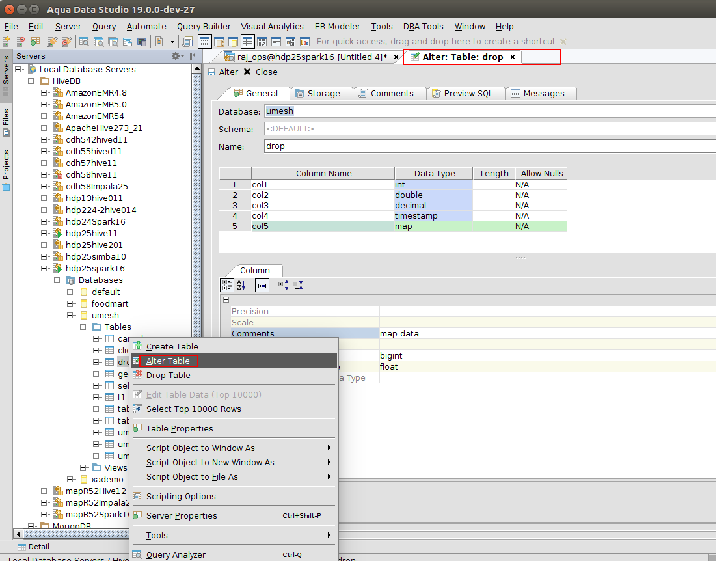The image size is (728, 561).
Task: Open the Query Builder menu
Action: tap(204, 27)
